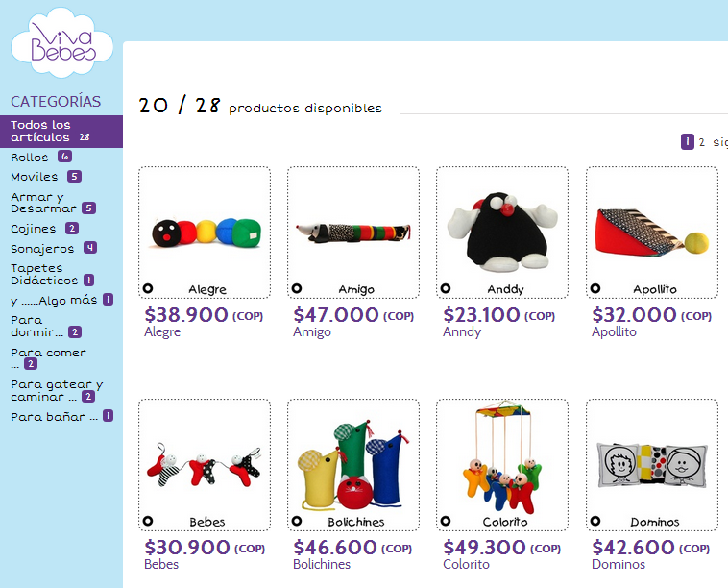
Task: Open the Moviles category
Action: [46, 177]
